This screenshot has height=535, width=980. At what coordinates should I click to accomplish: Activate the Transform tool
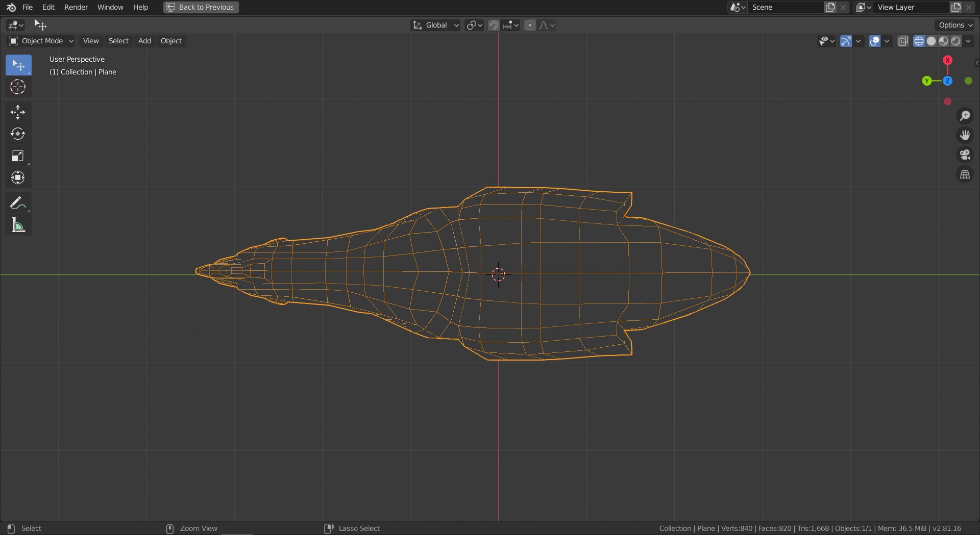18,177
